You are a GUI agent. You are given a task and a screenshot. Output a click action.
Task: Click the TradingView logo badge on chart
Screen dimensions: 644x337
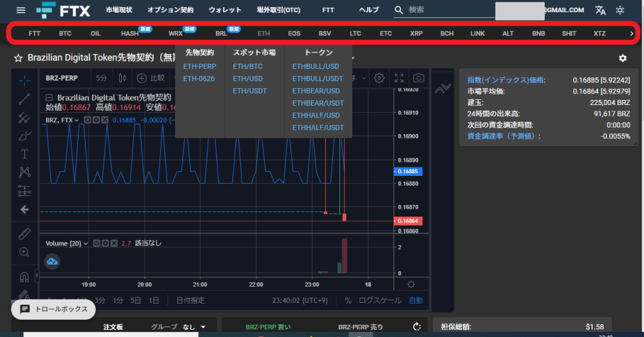coord(52,262)
